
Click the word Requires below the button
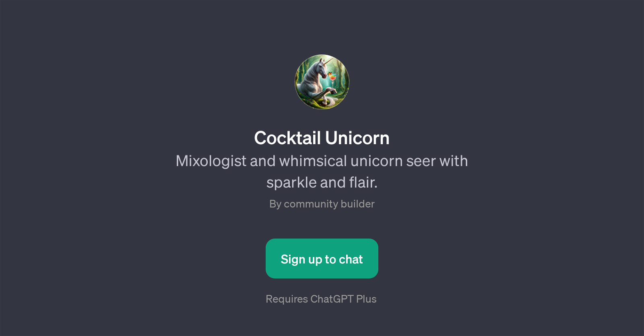tap(287, 299)
